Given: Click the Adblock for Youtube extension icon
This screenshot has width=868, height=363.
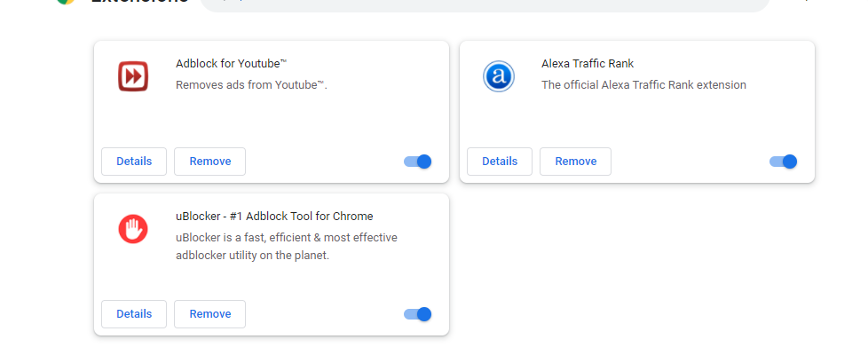Looking at the screenshot, I should [x=133, y=76].
